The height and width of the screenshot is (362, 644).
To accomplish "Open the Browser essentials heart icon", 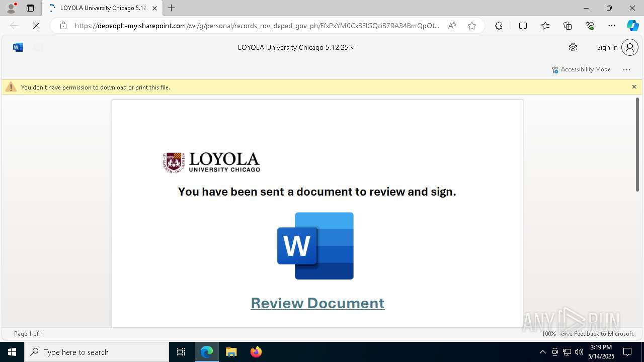I will tap(590, 26).
